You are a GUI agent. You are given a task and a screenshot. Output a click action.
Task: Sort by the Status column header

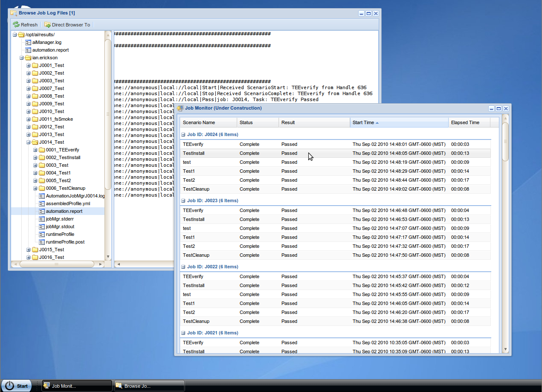click(258, 122)
